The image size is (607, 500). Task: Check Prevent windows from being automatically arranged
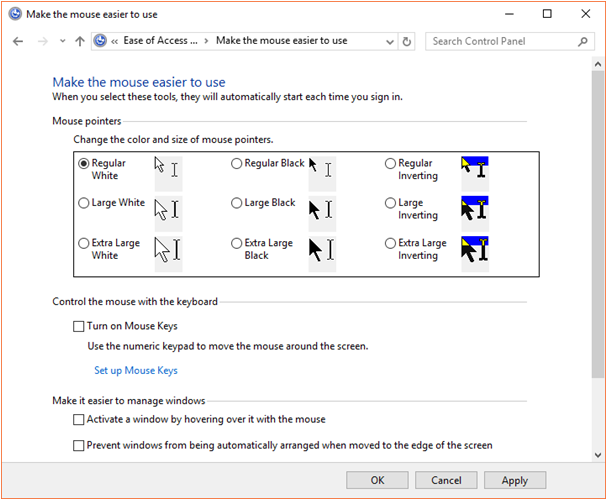(79, 446)
